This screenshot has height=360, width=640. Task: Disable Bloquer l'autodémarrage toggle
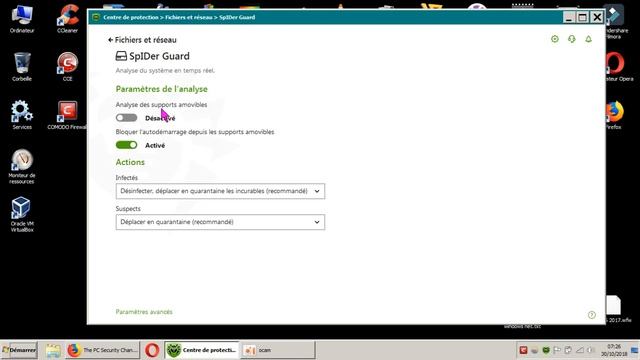tap(127, 145)
